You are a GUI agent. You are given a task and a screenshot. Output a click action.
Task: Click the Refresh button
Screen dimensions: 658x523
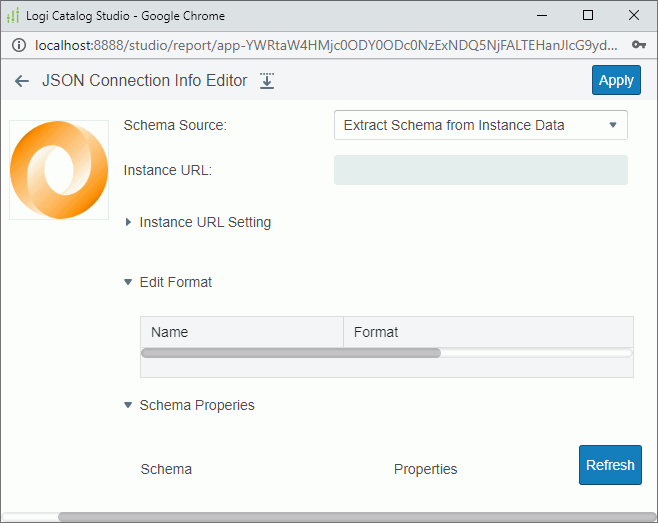pos(610,465)
